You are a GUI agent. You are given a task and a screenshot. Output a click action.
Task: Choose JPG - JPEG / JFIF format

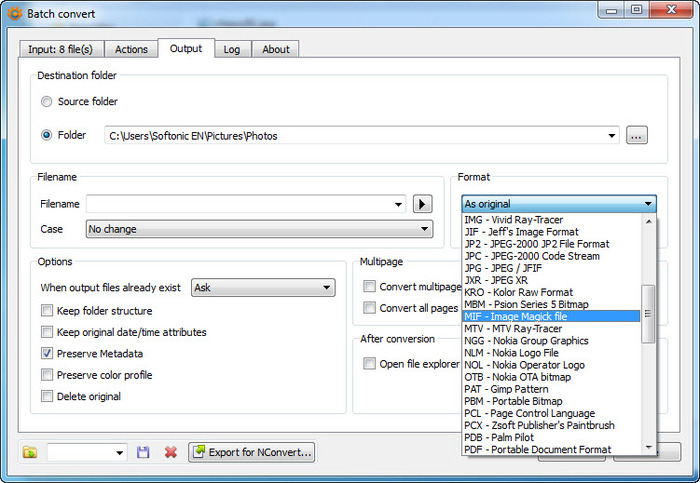[x=551, y=268]
